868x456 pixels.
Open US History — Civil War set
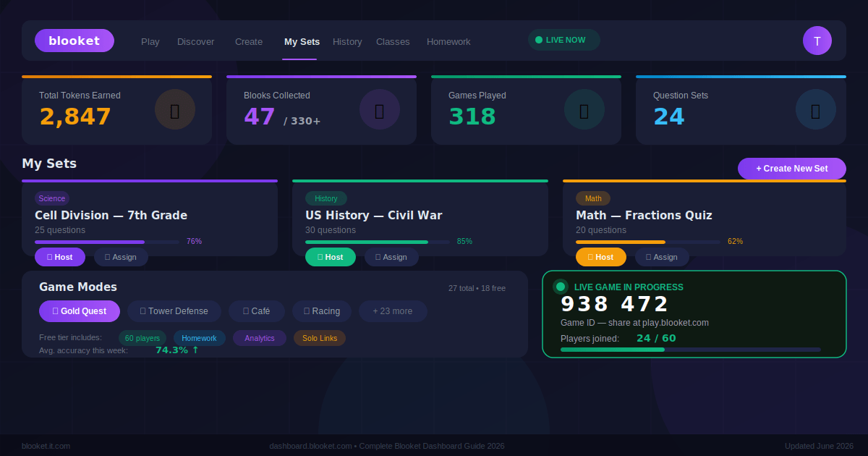[x=373, y=215]
